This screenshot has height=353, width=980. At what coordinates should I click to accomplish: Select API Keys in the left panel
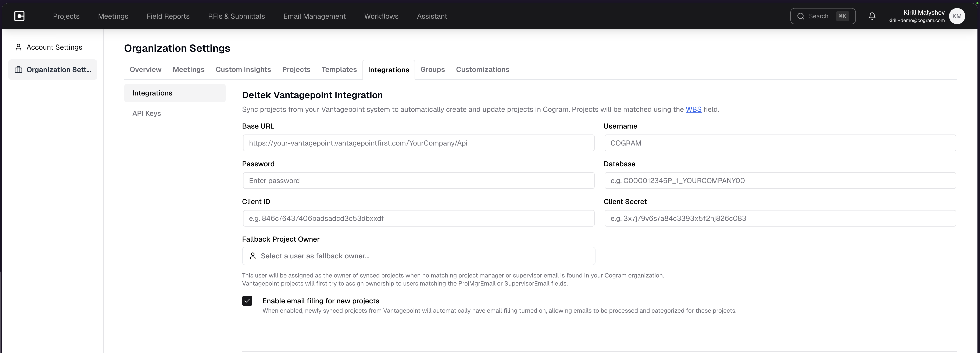tap(146, 113)
